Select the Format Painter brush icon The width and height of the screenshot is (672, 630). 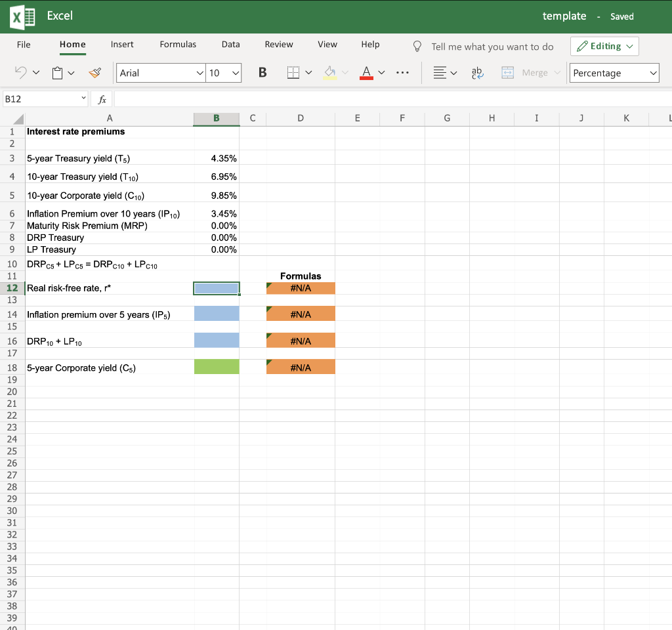click(95, 72)
